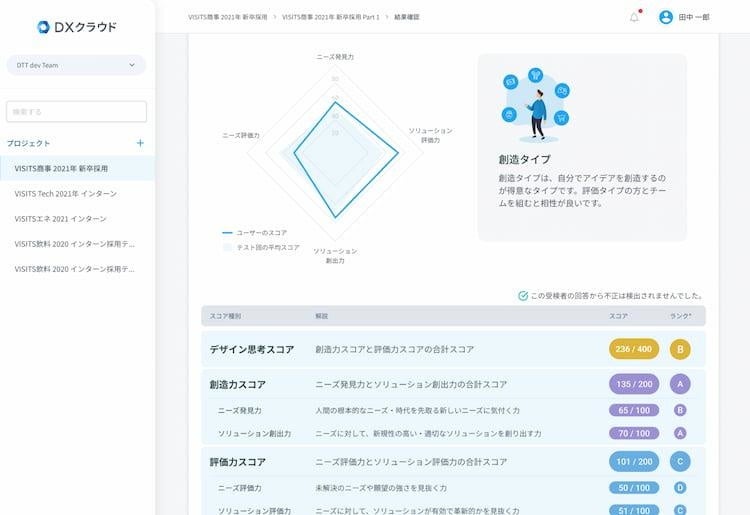Click the 135 / 200 score pill

pyautogui.click(x=634, y=384)
